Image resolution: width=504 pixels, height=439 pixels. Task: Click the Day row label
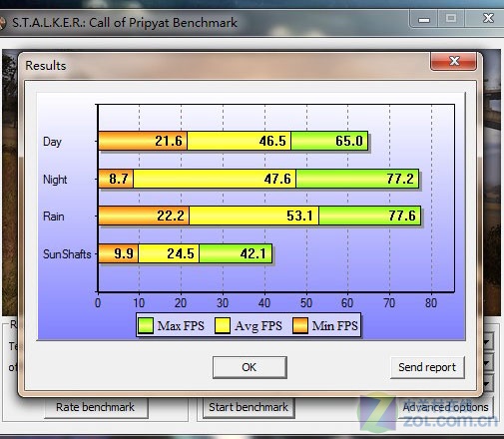point(53,142)
